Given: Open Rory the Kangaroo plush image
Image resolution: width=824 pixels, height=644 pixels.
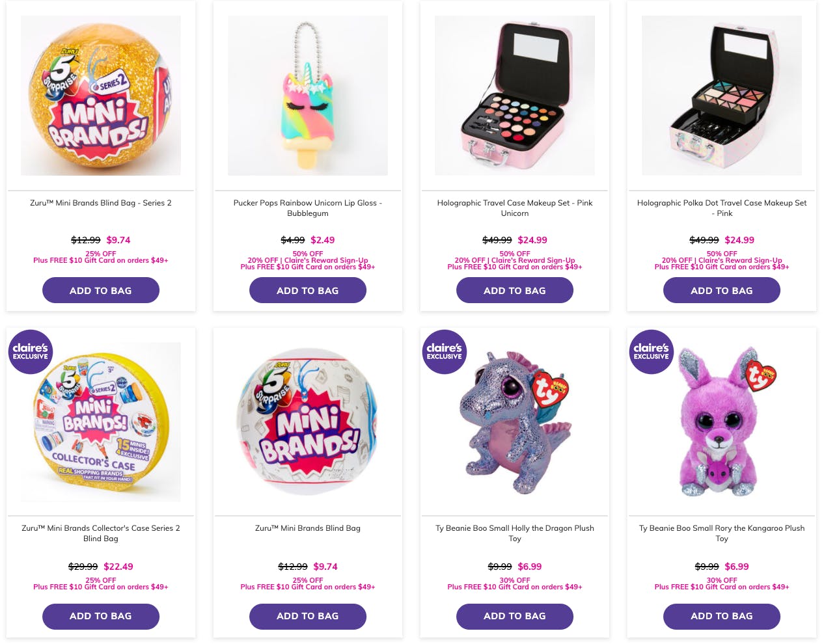Looking at the screenshot, I should pos(722,422).
